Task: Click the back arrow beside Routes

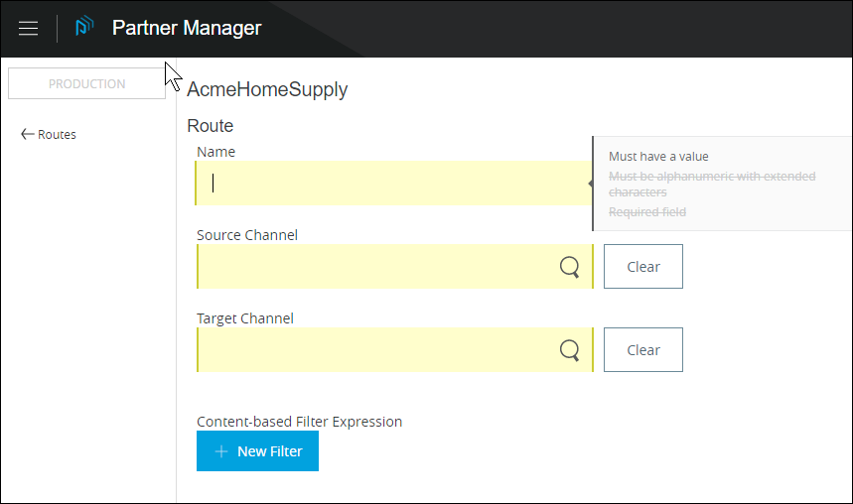Action: click(28, 135)
